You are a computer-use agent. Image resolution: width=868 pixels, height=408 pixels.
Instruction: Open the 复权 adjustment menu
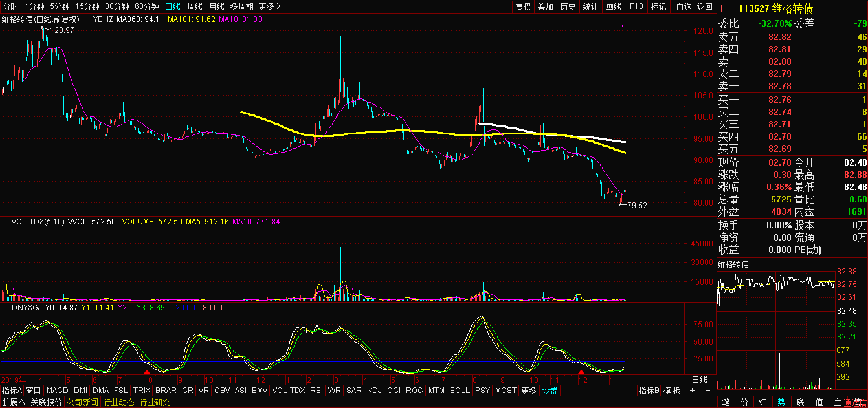point(523,6)
